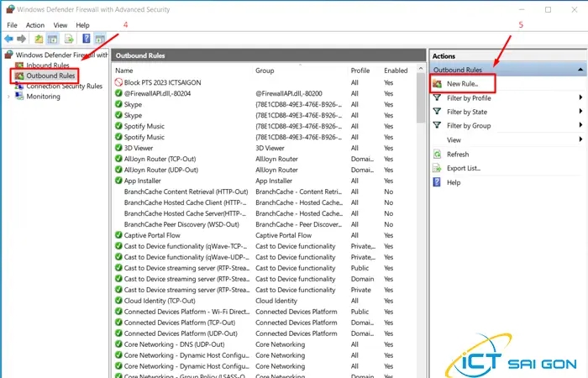Click the blue Help toolbar icon
This screenshot has width=588, height=378.
(x=86, y=39)
